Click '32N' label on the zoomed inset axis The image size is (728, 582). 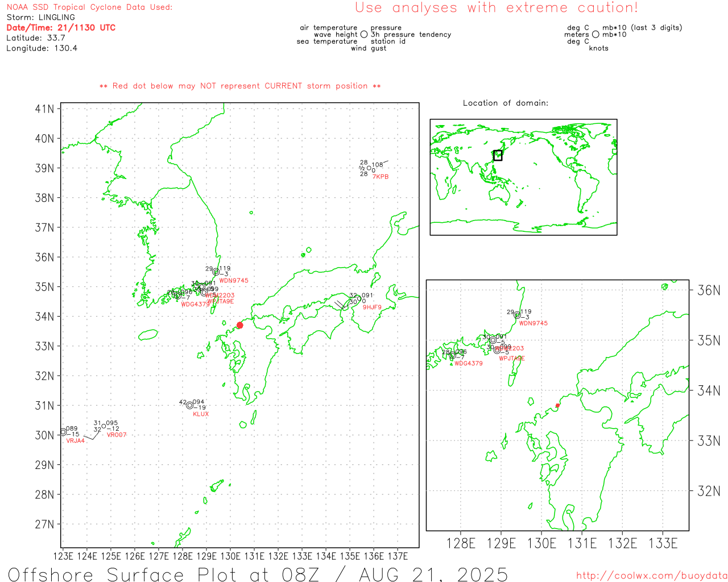coord(709,491)
